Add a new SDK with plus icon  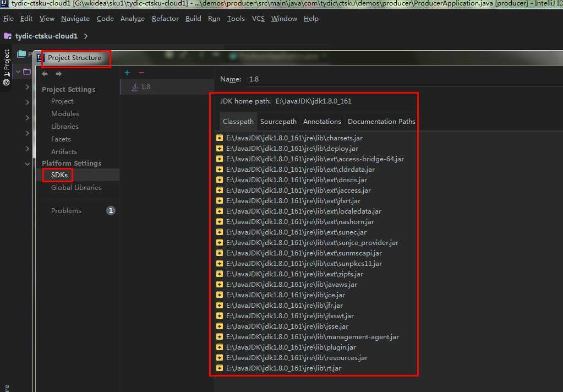click(x=127, y=73)
